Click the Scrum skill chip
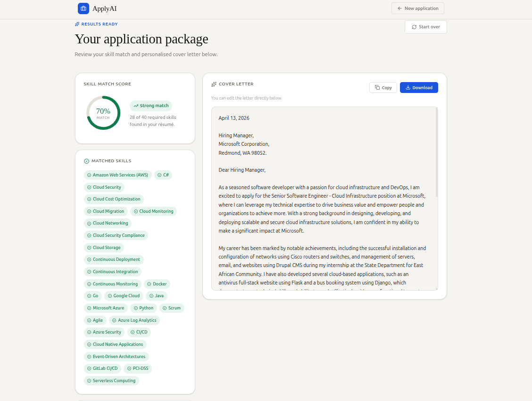Viewport: 532px width, 401px height. click(x=172, y=308)
